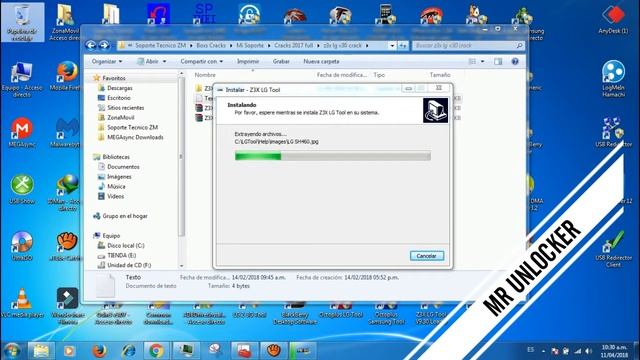Open Unidad de CD (F:)
The height and width of the screenshot is (360, 640).
click(x=129, y=265)
